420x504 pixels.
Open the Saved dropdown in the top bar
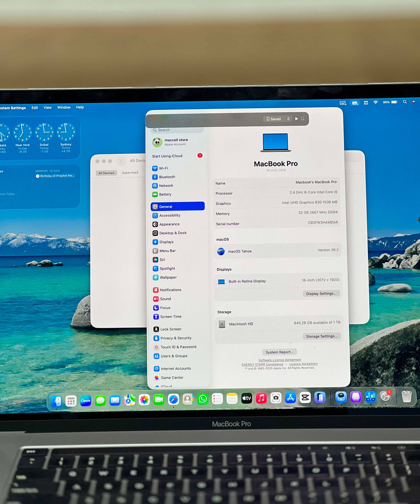tap(278, 119)
